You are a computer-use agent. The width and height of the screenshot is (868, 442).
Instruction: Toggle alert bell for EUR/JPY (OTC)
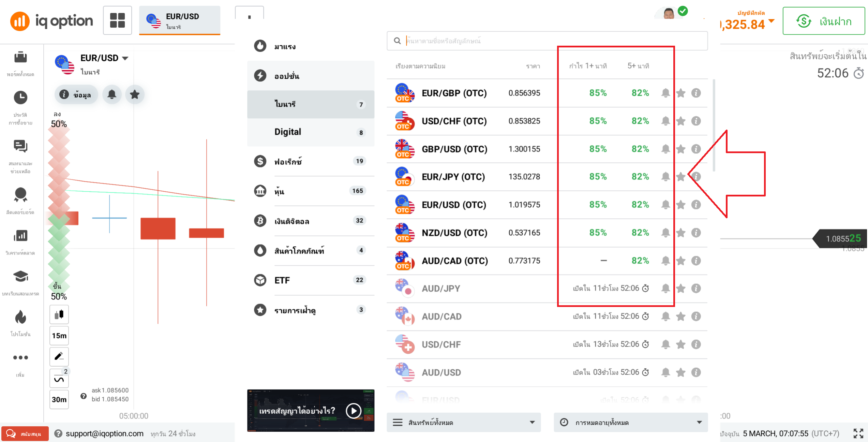coord(665,177)
